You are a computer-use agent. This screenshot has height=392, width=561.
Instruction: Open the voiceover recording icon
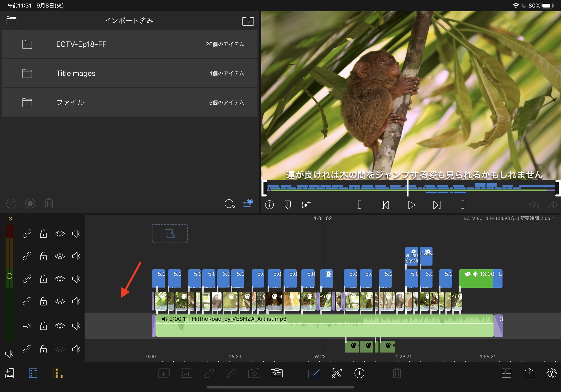(306, 204)
